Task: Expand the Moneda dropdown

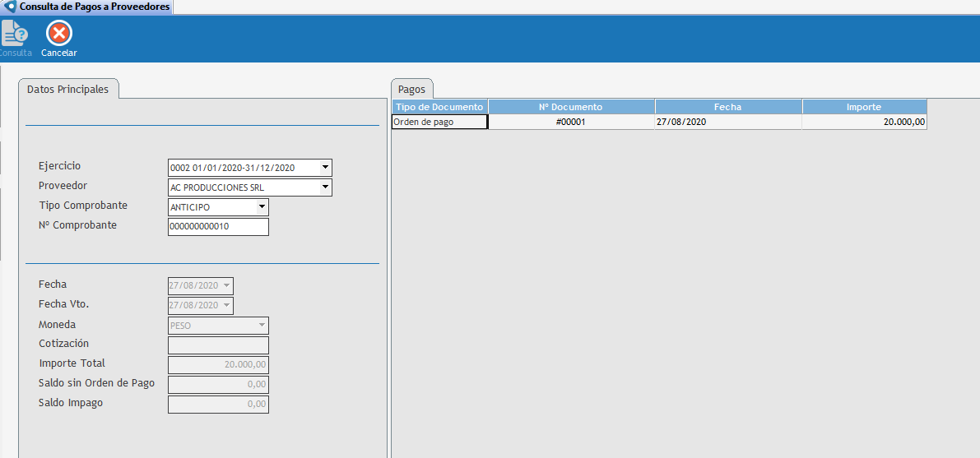Action: pyautogui.click(x=262, y=326)
